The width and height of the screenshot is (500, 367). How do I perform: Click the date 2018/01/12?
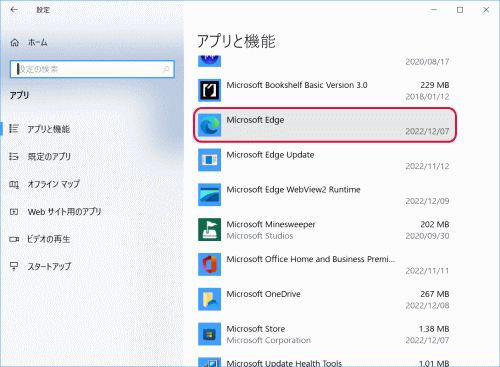(x=427, y=97)
